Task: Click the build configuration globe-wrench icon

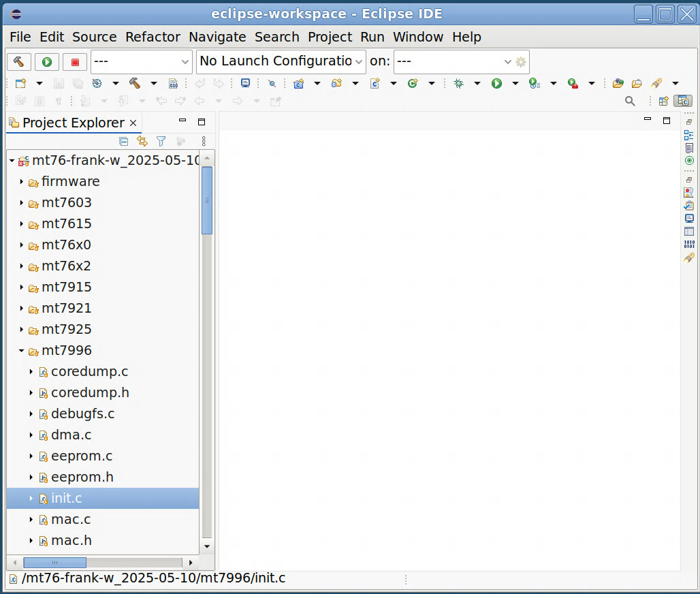Action: (x=97, y=84)
